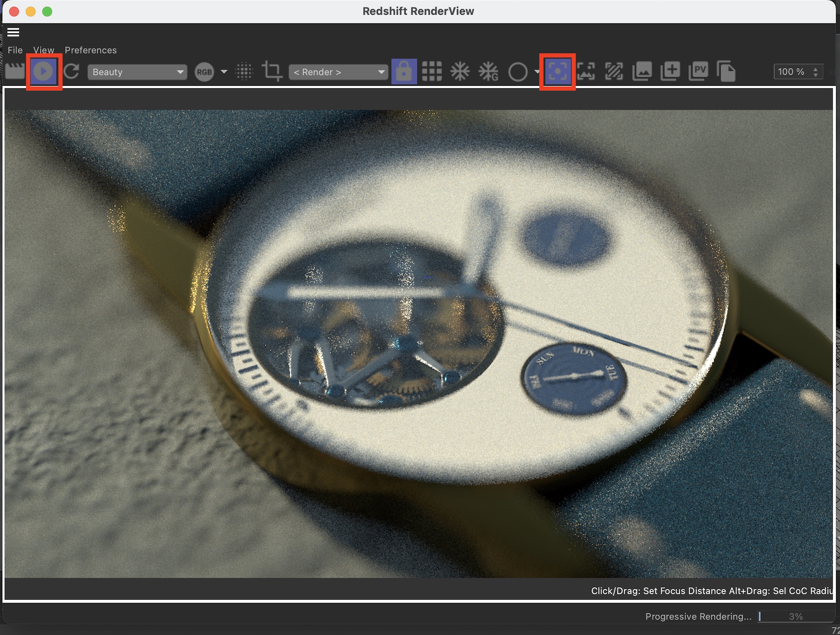Expand the arrow next to RGB
Viewport: 840px width, 635px height.
[x=224, y=72]
